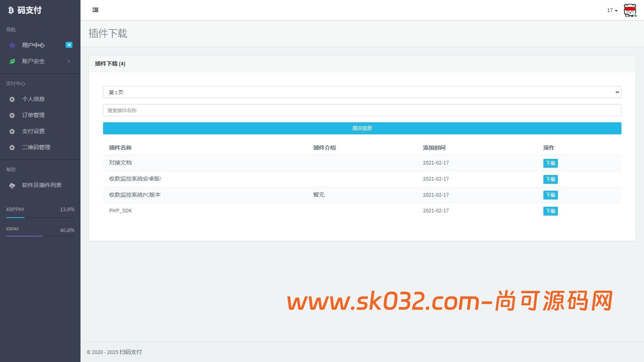The width and height of the screenshot is (644, 362).
Task: Click the gear icon next to 个人信息
Action: coord(12,99)
